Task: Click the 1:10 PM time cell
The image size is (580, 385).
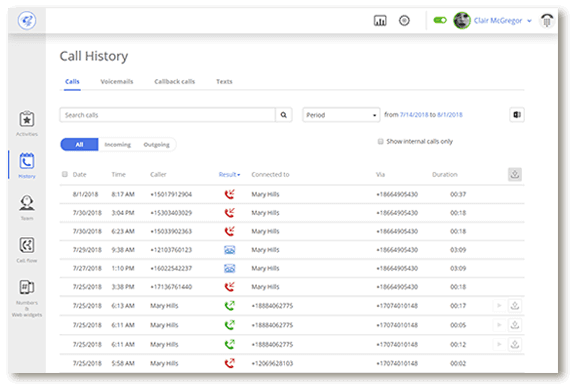Action: [123, 269]
